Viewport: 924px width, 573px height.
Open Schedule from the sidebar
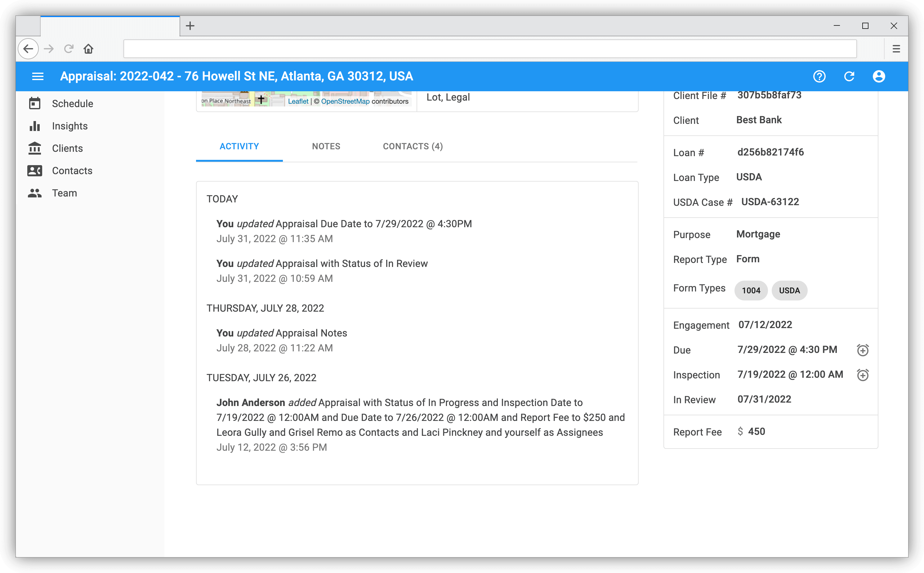coord(72,103)
